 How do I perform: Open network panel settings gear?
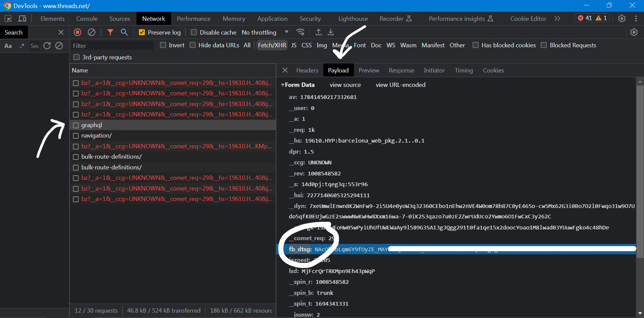pos(634,32)
